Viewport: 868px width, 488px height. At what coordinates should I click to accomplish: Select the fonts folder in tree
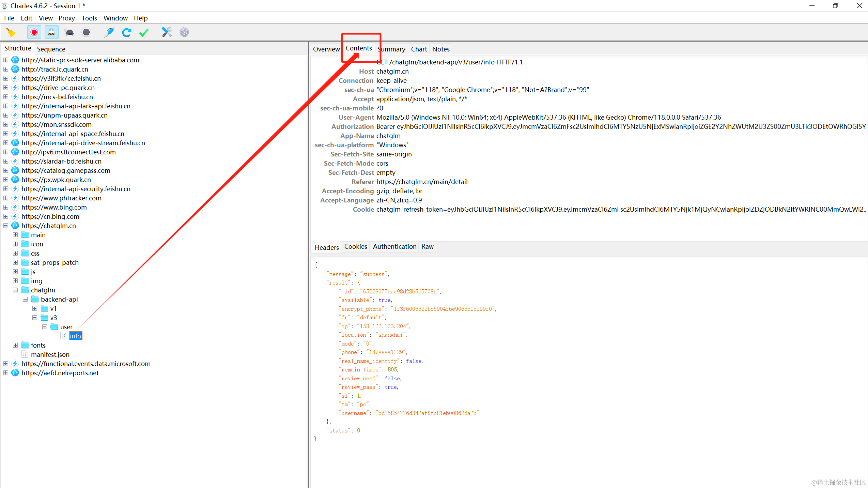(38, 345)
